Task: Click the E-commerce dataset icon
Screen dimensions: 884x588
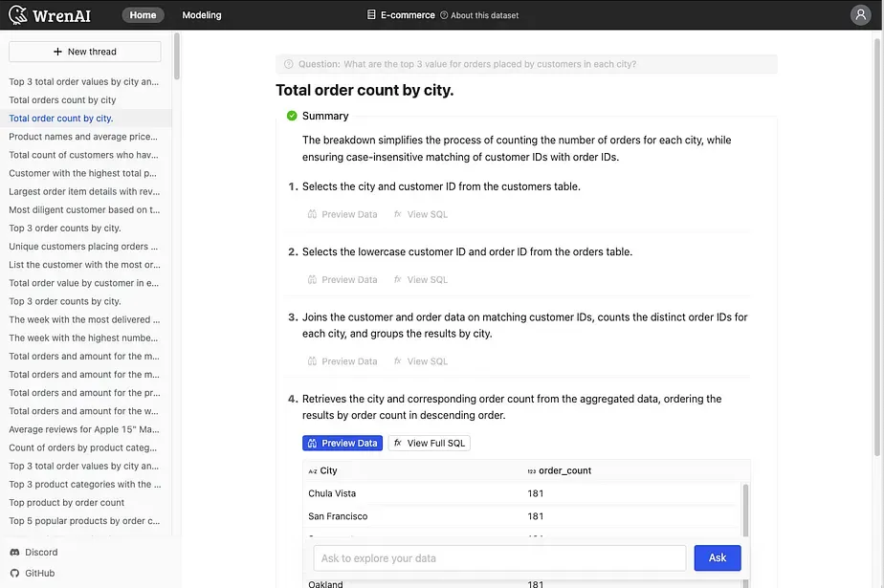Action: (x=371, y=15)
